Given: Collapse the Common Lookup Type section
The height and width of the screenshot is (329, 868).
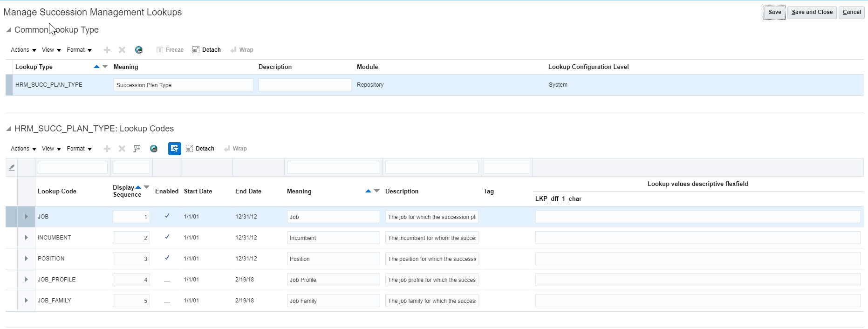Looking at the screenshot, I should [8, 30].
